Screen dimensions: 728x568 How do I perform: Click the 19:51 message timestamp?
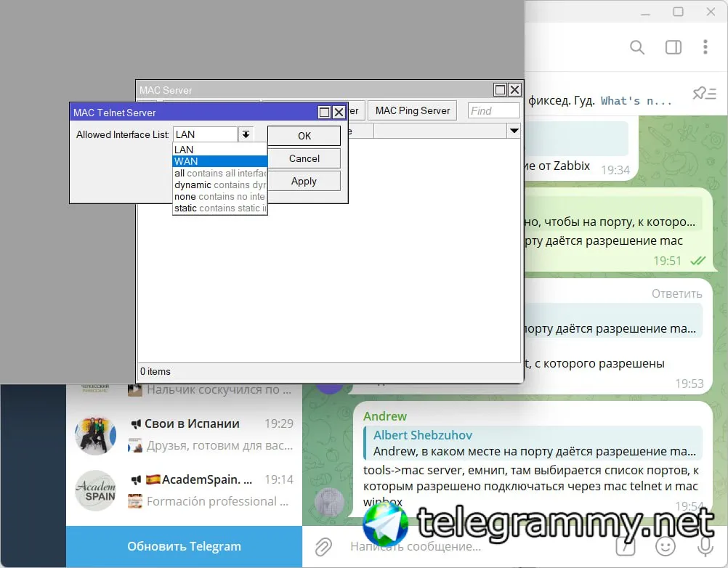667,261
